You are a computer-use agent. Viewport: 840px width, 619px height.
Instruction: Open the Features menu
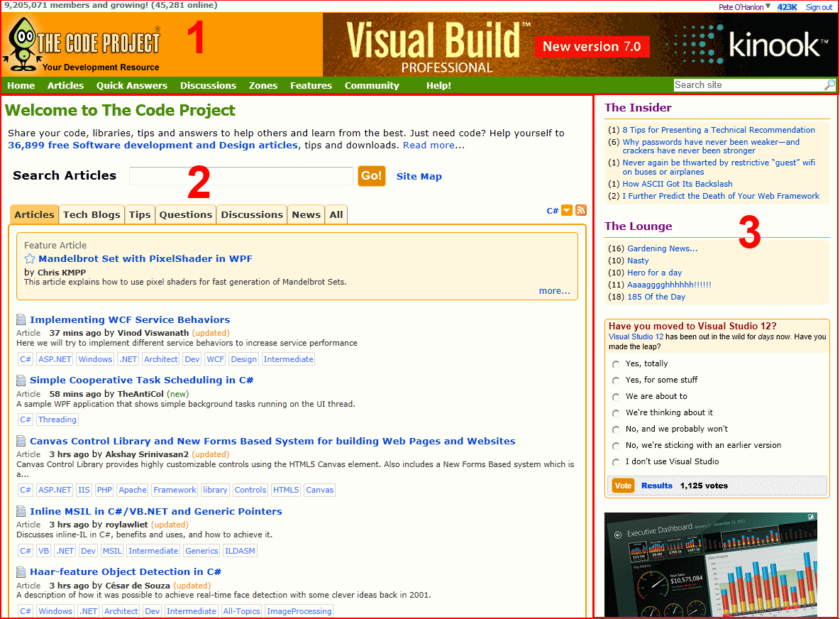pos(311,85)
